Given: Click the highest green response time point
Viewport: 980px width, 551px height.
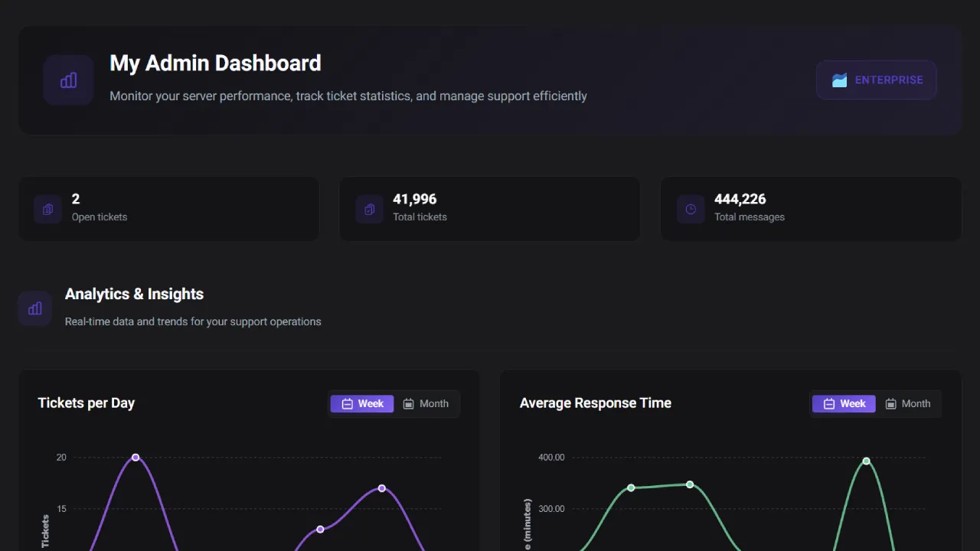Looking at the screenshot, I should pyautogui.click(x=867, y=461).
